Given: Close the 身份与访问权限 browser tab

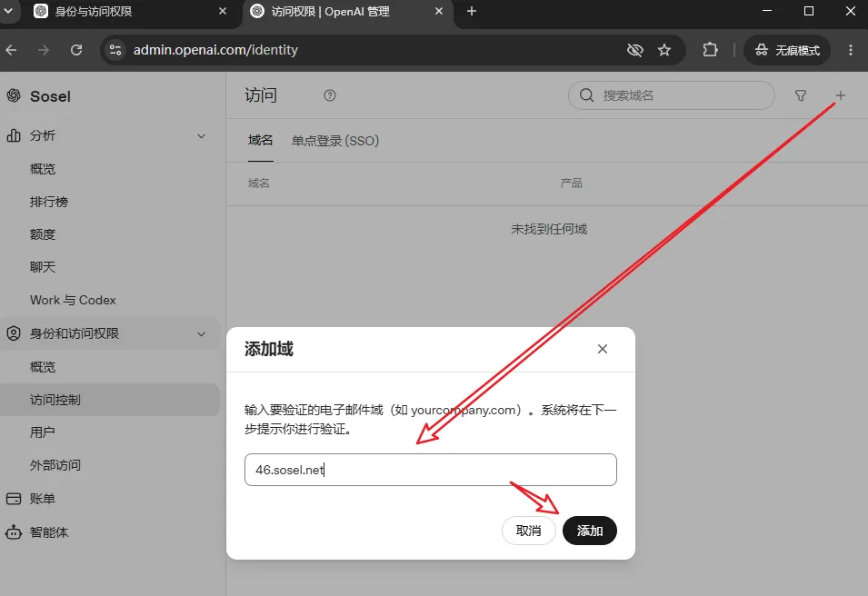Looking at the screenshot, I should (223, 11).
